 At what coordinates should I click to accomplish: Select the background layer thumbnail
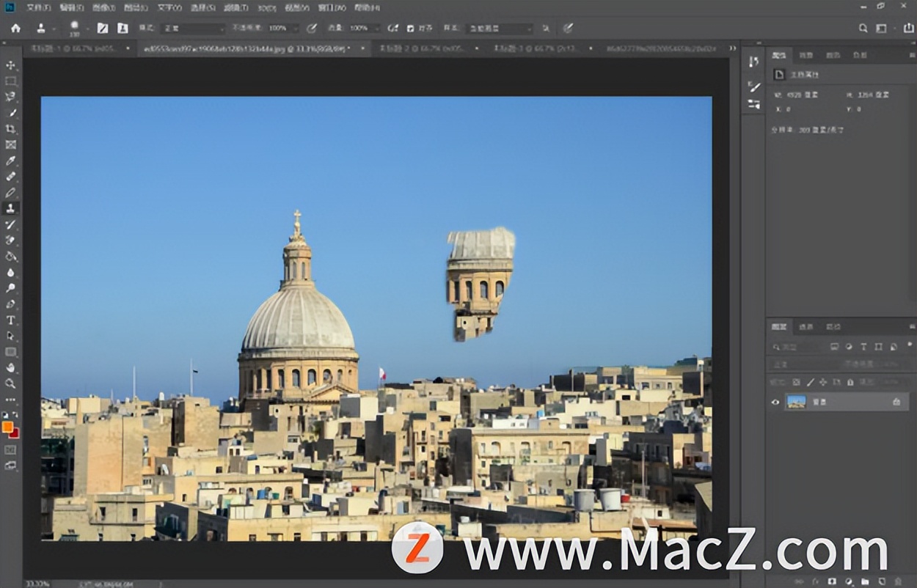coord(796,402)
